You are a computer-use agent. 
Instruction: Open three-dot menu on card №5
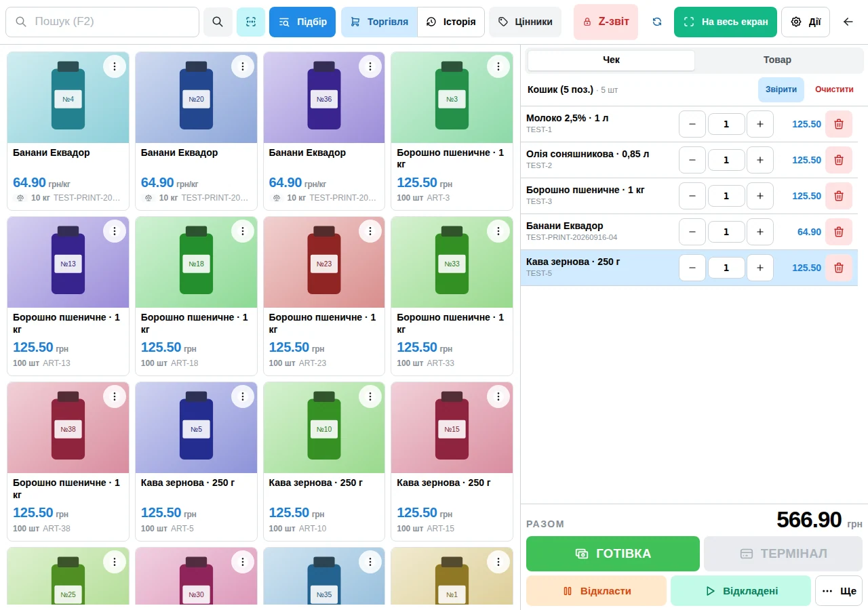tap(243, 396)
